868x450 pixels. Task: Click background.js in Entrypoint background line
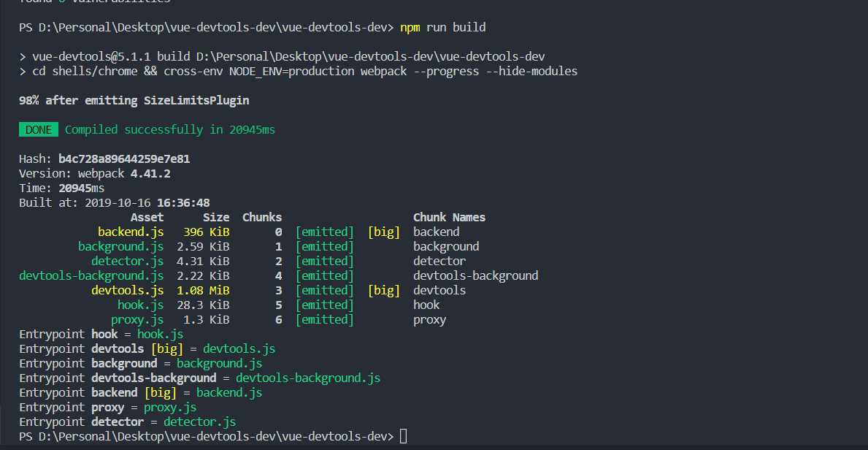coord(219,364)
